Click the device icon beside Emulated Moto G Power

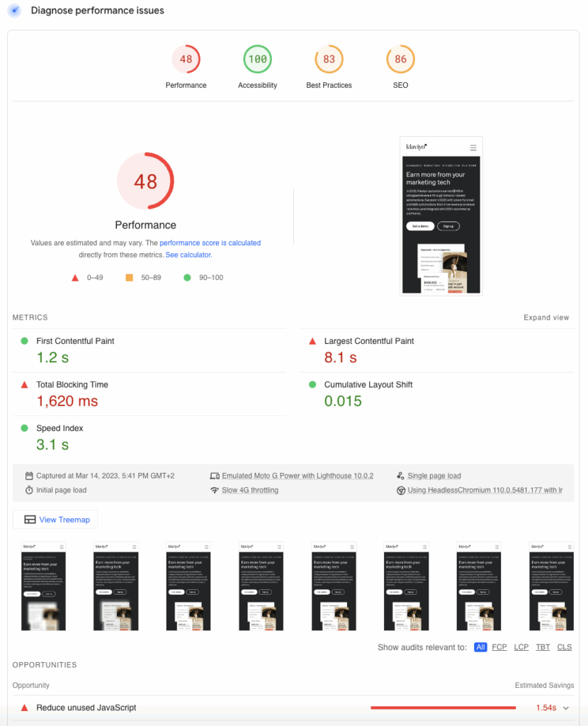pyautogui.click(x=215, y=476)
